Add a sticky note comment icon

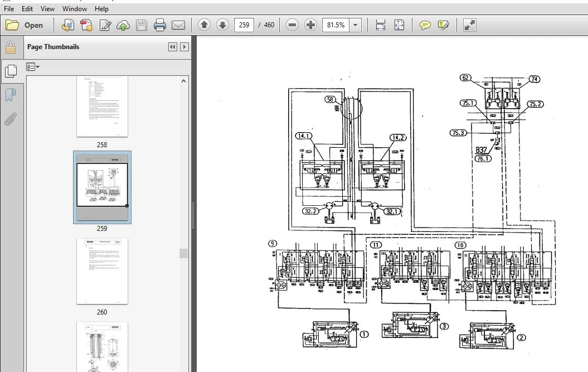(x=425, y=25)
